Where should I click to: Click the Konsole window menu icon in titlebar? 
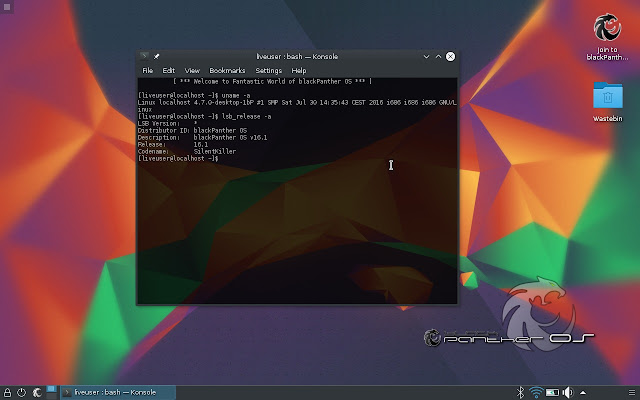[144, 56]
